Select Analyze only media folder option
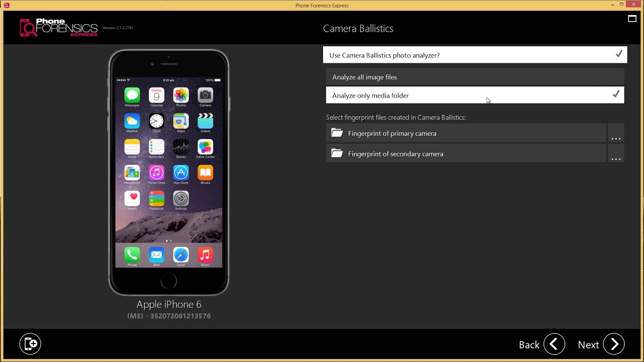Screen dimensions: 644x362 click(x=475, y=95)
